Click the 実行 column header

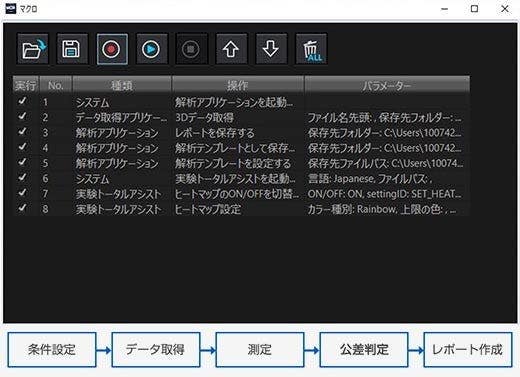point(26,85)
